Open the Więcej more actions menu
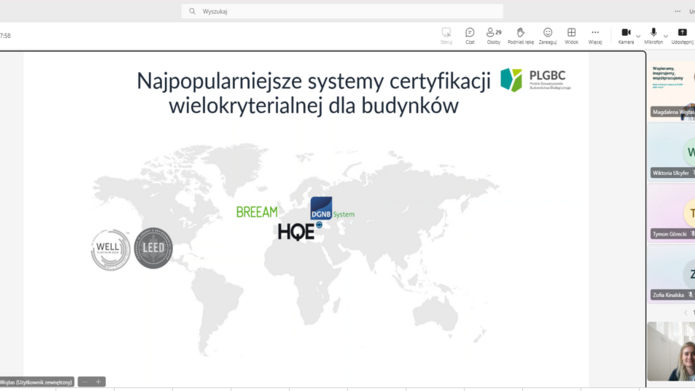Screen dimensions: 695x391 [595, 36]
